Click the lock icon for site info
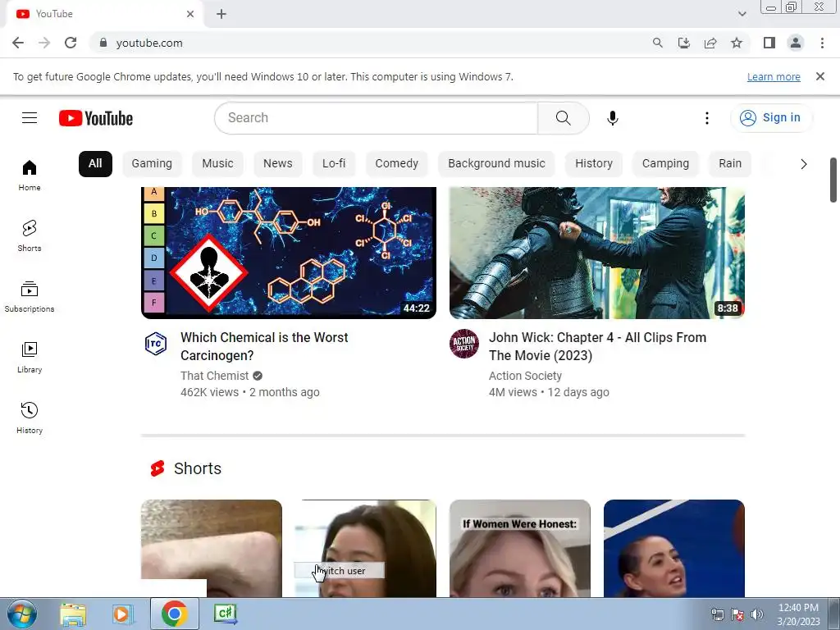 (103, 43)
